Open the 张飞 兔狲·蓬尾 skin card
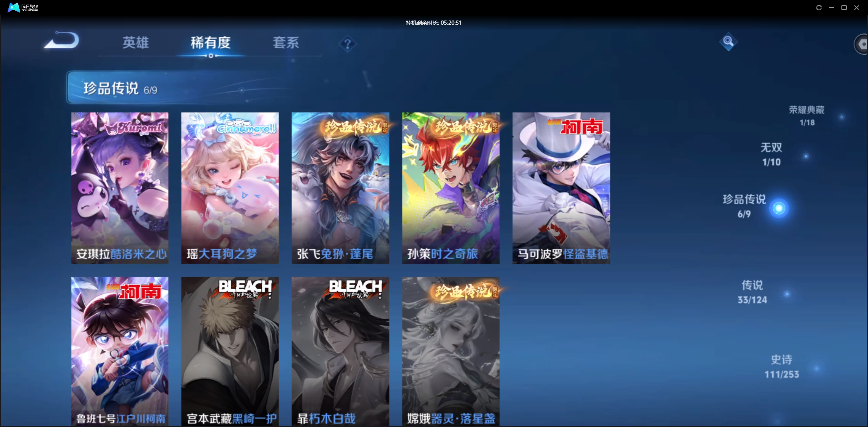The width and height of the screenshot is (868, 427). pos(340,188)
